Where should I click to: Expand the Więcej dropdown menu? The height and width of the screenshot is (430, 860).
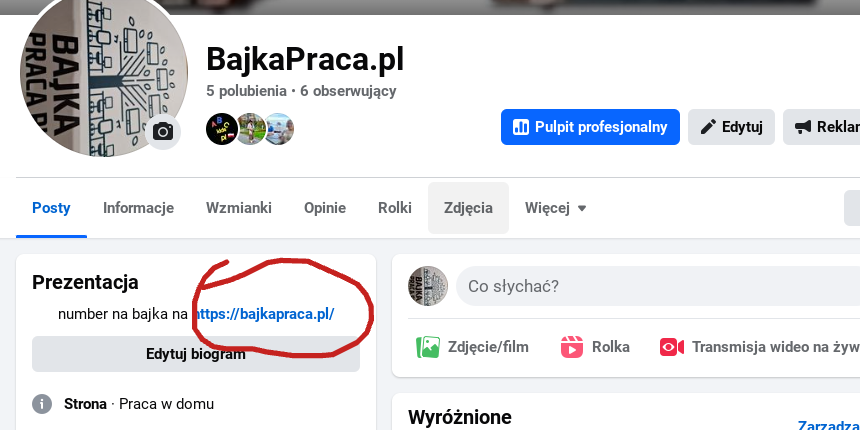(x=556, y=208)
